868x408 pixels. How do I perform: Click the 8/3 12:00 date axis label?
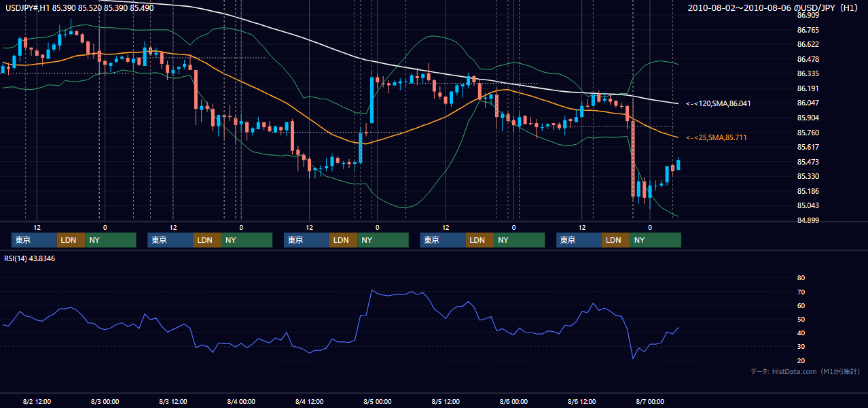click(x=173, y=401)
